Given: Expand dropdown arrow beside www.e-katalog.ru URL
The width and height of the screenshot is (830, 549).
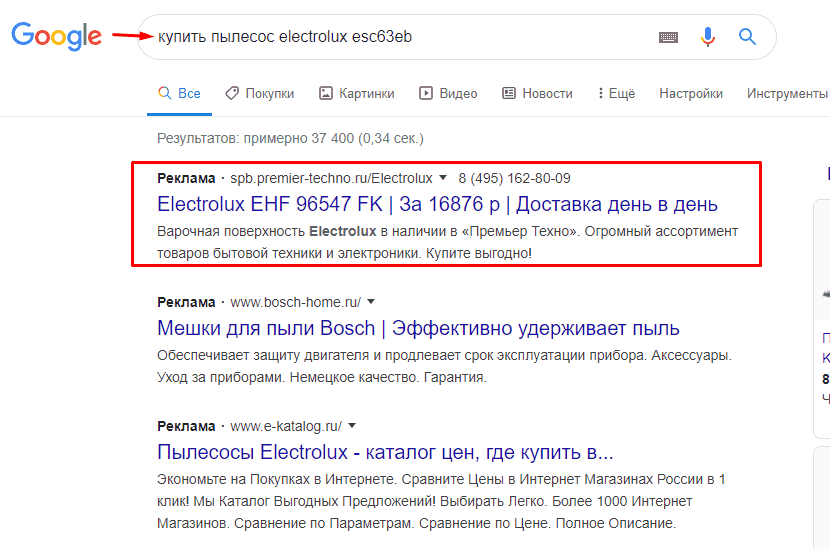Looking at the screenshot, I should (x=352, y=426).
